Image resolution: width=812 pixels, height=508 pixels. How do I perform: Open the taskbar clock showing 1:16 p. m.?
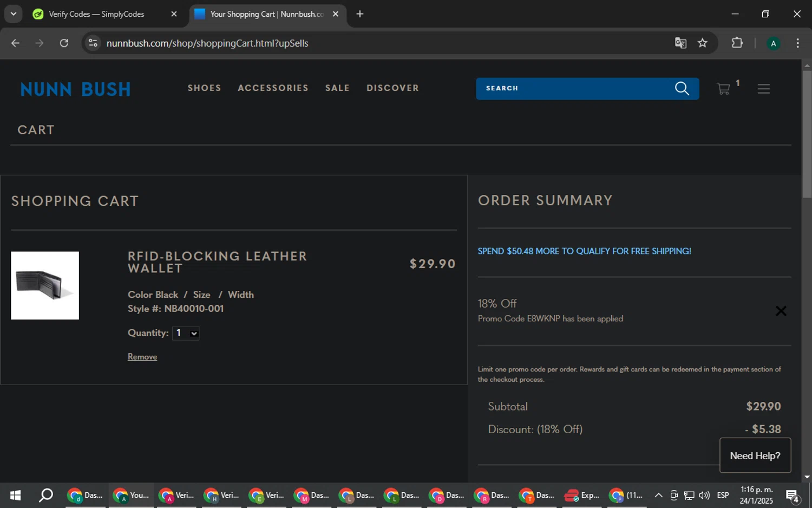[756, 495]
